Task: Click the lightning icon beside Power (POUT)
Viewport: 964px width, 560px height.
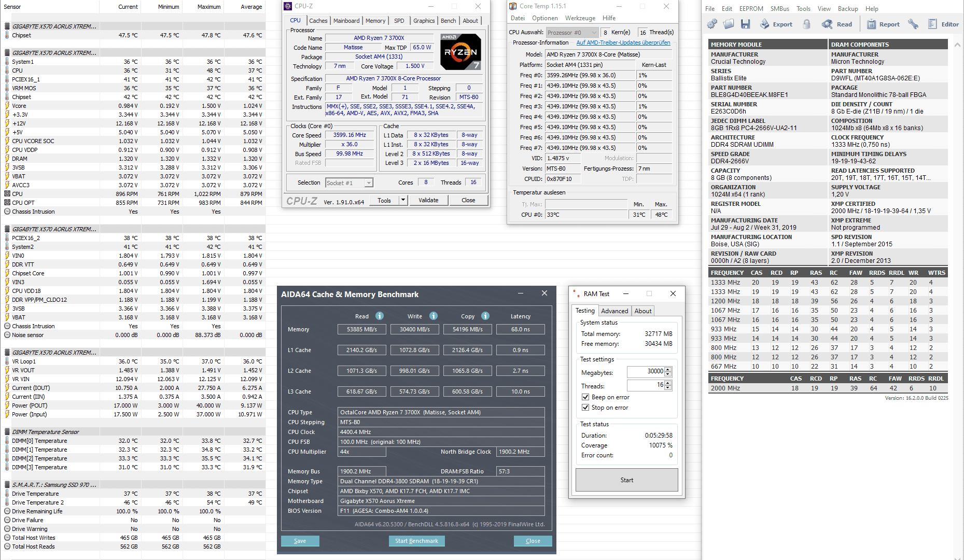Action: pos(7,405)
